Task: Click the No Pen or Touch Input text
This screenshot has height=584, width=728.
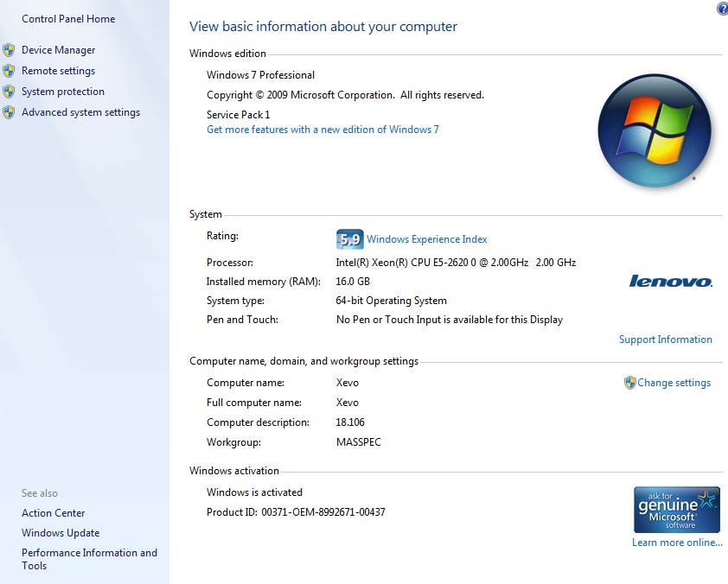Action: pos(449,320)
